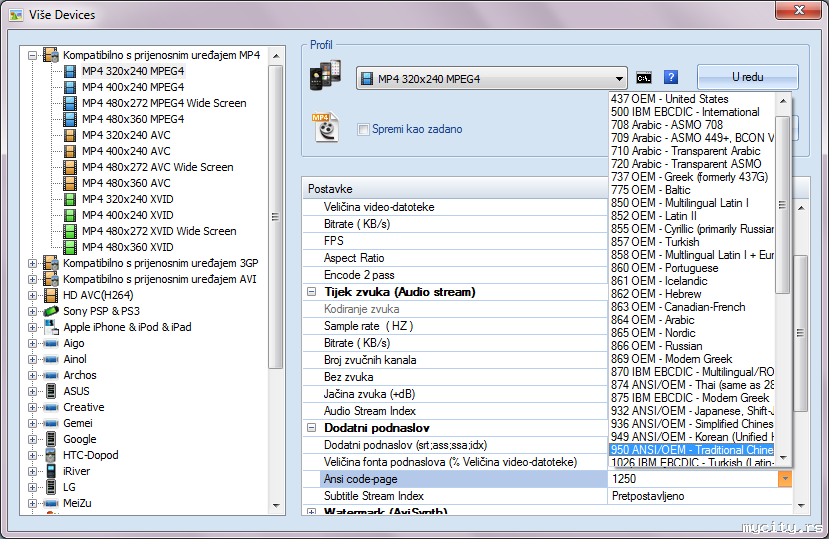Open the Ansi code-page dropdown arrow
Image resolution: width=829 pixels, height=539 pixels.
(785, 479)
